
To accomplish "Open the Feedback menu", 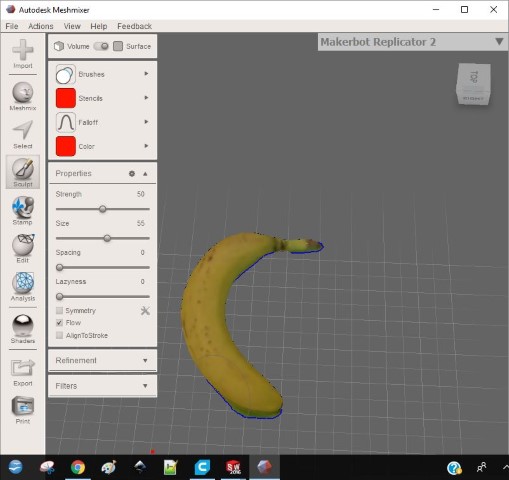I will point(134,26).
